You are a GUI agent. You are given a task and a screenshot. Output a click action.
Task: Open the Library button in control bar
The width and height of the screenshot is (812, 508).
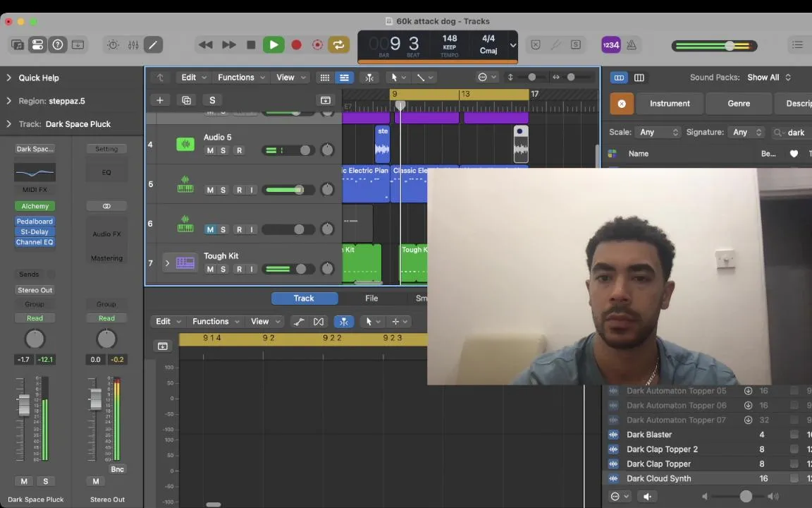click(18, 44)
